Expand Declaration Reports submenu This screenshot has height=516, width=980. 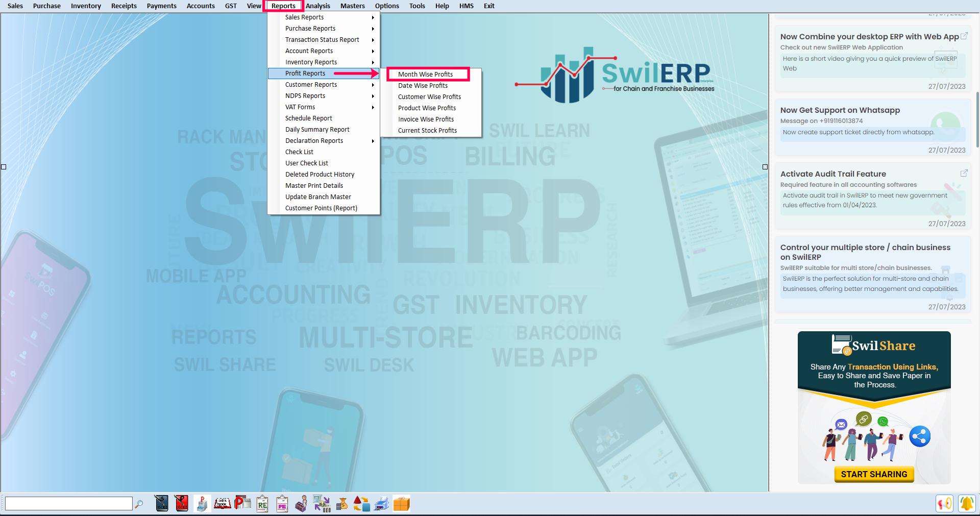[324, 141]
